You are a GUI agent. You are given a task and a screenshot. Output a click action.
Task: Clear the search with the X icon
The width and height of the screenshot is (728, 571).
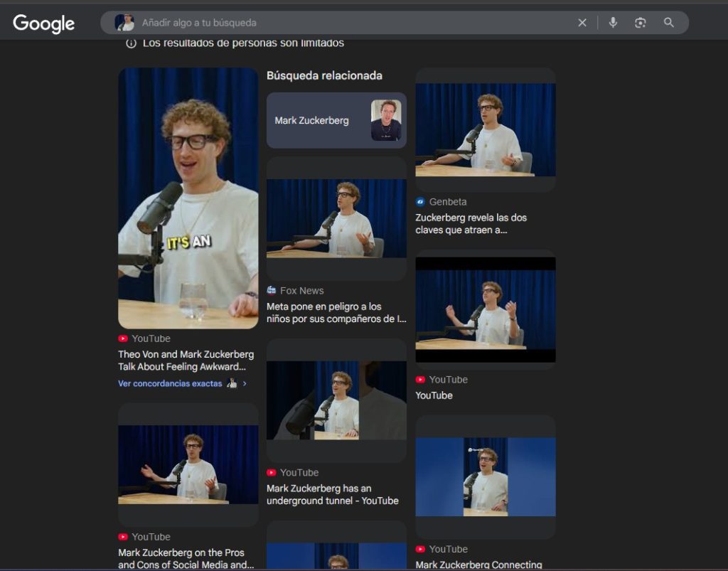pos(582,23)
